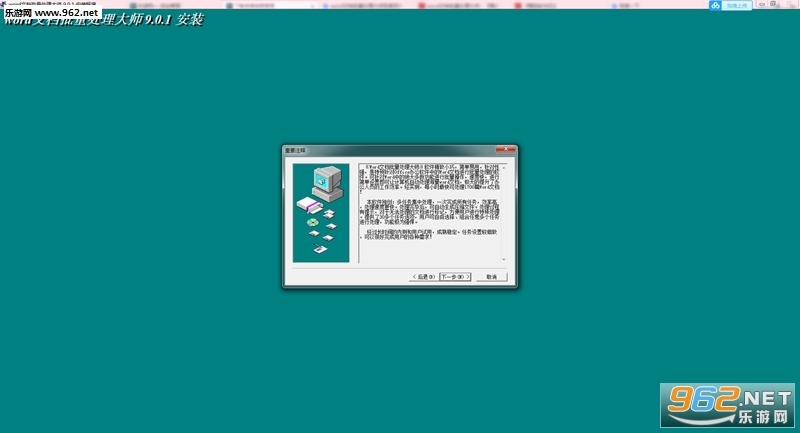Click the 下一步 (Next) button
The width and height of the screenshot is (800, 433).
[455, 277]
